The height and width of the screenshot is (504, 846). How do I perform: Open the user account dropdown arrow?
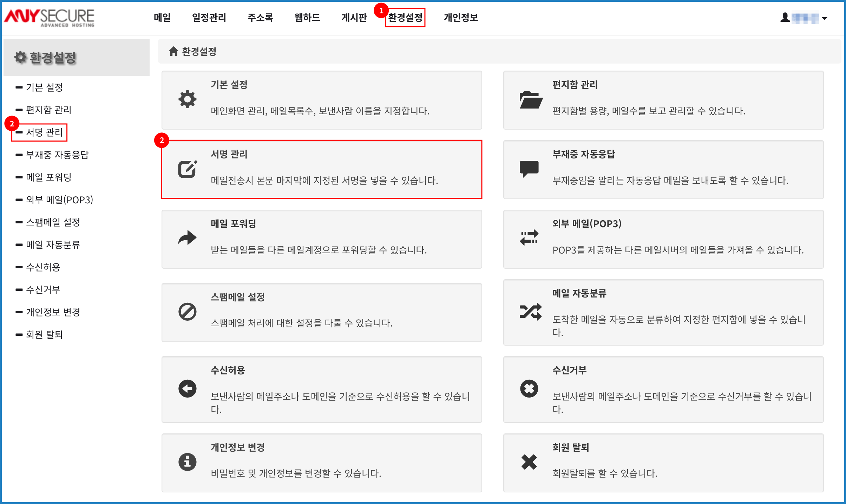click(825, 18)
